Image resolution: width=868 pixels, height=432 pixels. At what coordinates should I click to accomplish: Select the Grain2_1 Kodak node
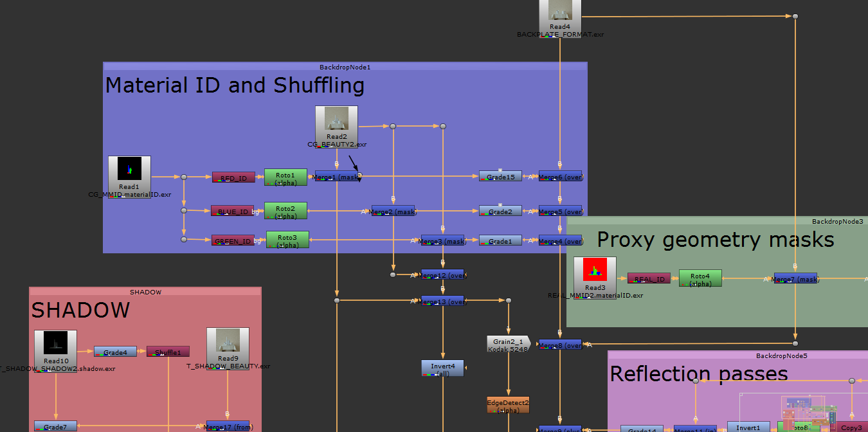point(508,344)
